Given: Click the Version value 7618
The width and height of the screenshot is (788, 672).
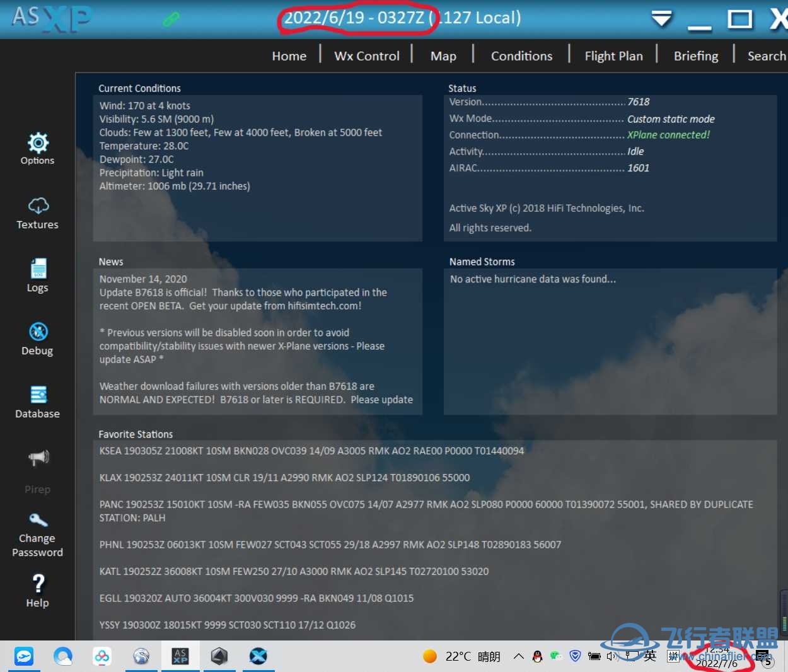Looking at the screenshot, I should click(x=638, y=102).
